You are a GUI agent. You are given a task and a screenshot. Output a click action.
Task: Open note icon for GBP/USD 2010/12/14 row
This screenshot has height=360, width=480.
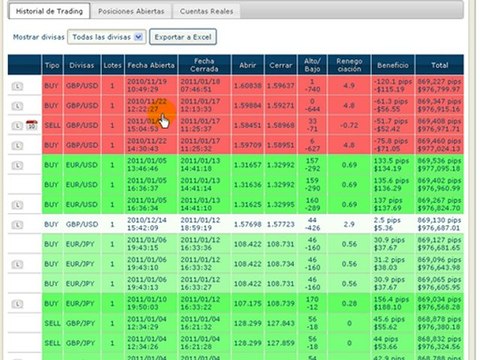[17, 225]
